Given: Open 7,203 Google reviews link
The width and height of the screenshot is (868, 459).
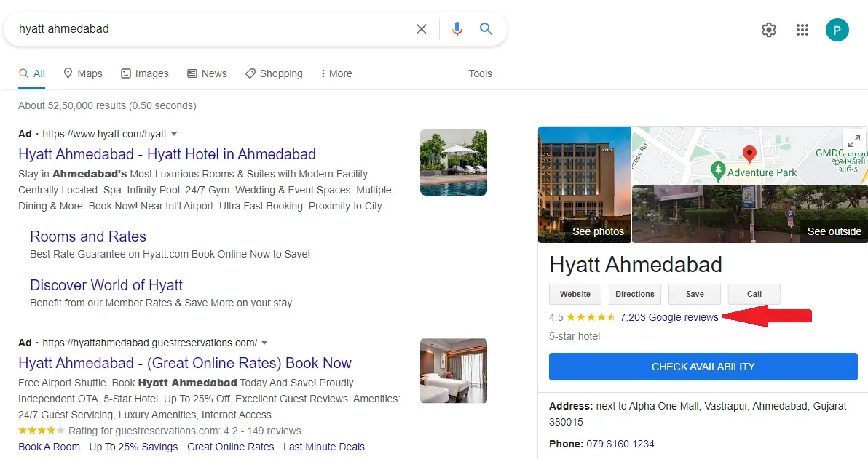Looking at the screenshot, I should [x=668, y=317].
